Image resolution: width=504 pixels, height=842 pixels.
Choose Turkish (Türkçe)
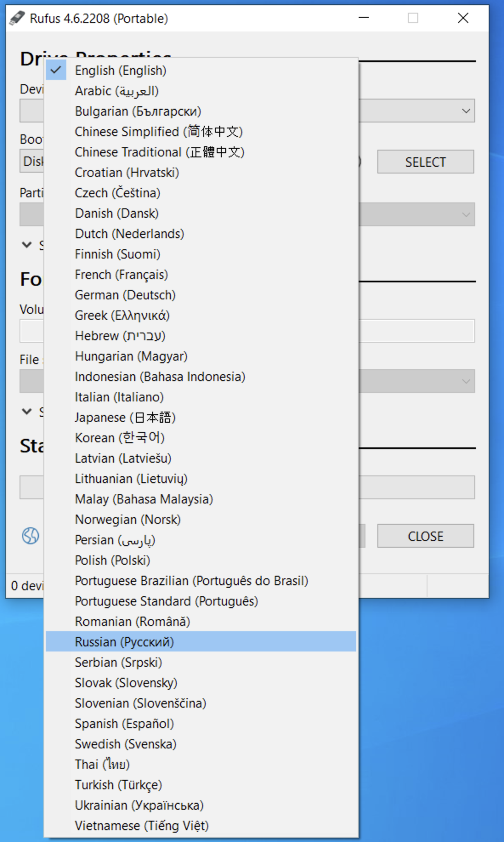[x=201, y=785]
